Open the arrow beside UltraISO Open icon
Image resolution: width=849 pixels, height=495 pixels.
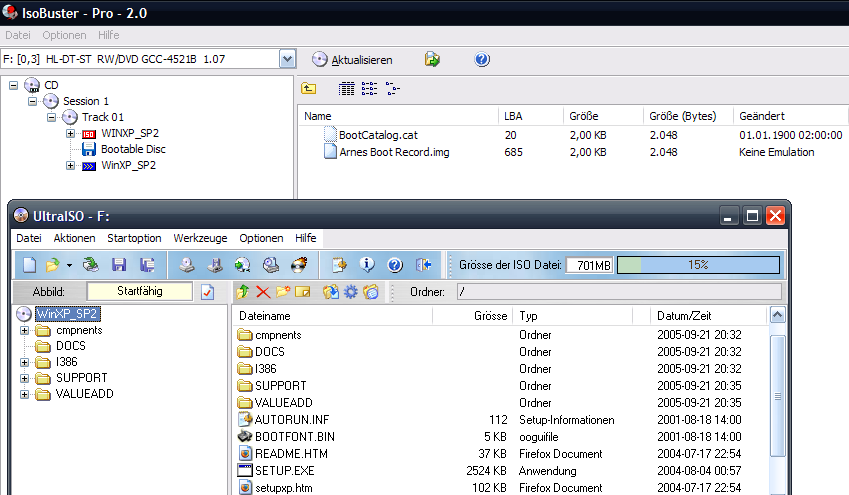tap(69, 265)
